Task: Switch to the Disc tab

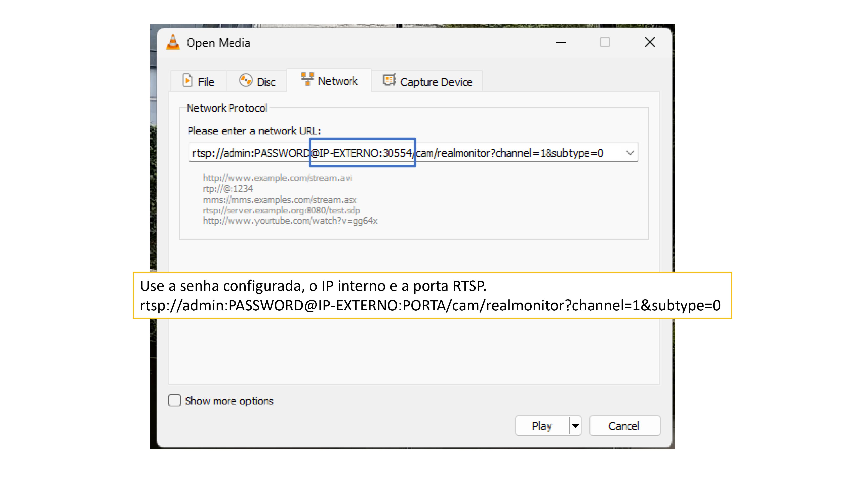Action: [x=266, y=82]
